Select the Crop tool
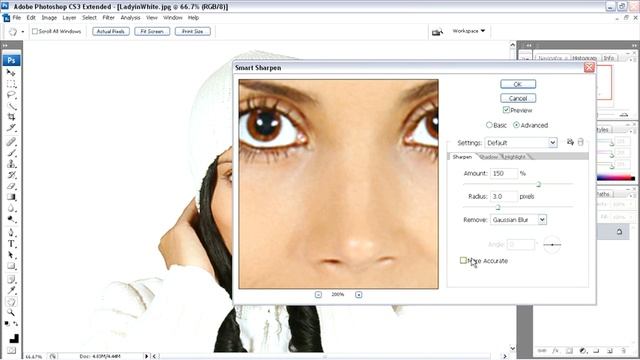This screenshot has width=640, height=360. coord(11,117)
